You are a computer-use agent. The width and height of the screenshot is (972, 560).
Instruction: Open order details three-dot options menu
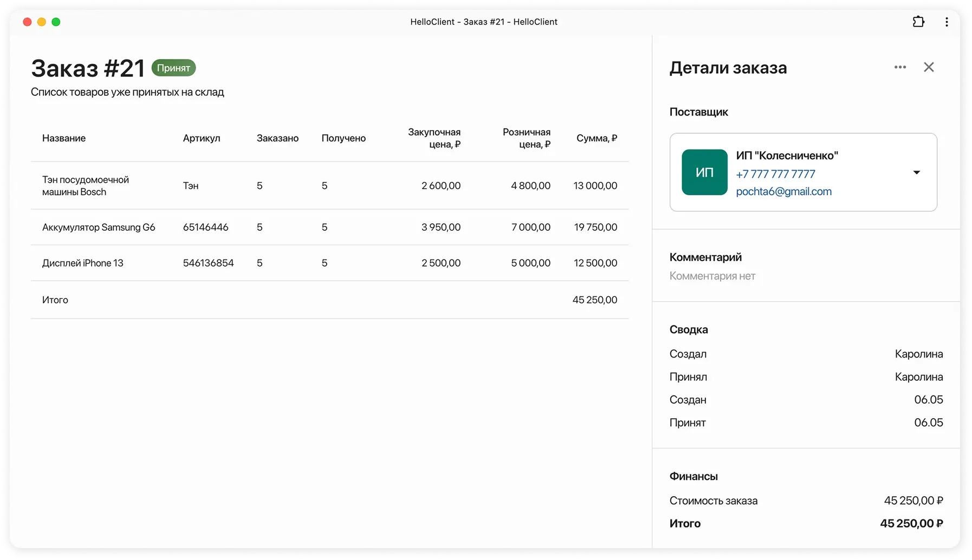point(900,67)
